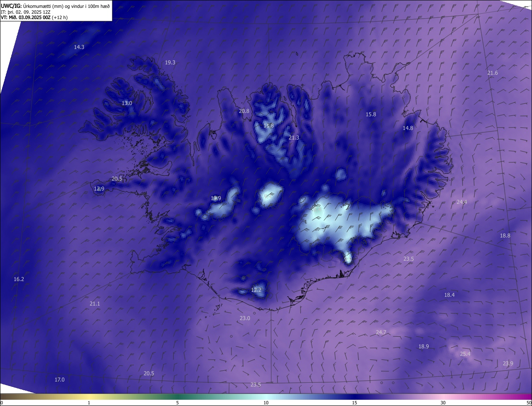Click the 13.0 value over the Westfjords
This screenshot has width=532, height=406.
point(127,103)
